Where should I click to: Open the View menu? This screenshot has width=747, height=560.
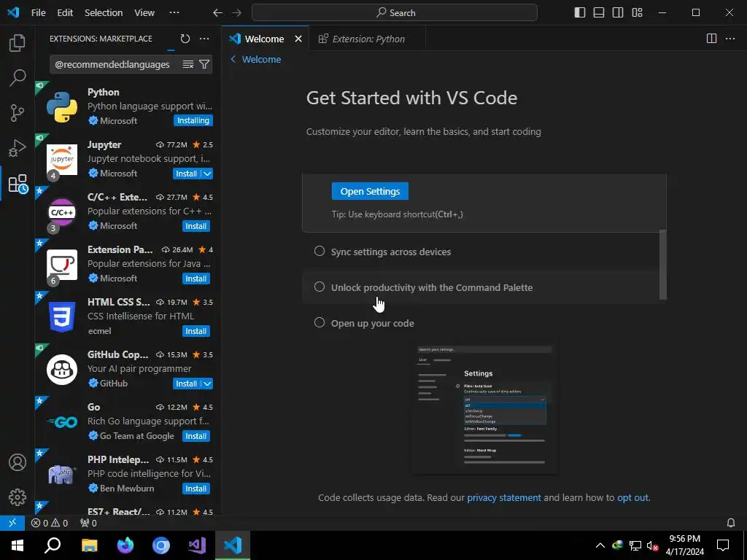[x=144, y=13]
